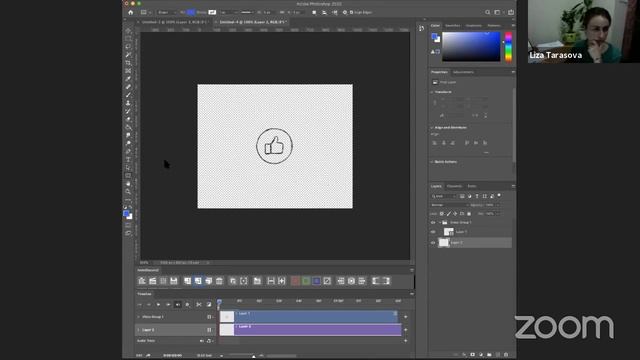Select the Move tool
The image size is (640, 360).
click(x=128, y=31)
